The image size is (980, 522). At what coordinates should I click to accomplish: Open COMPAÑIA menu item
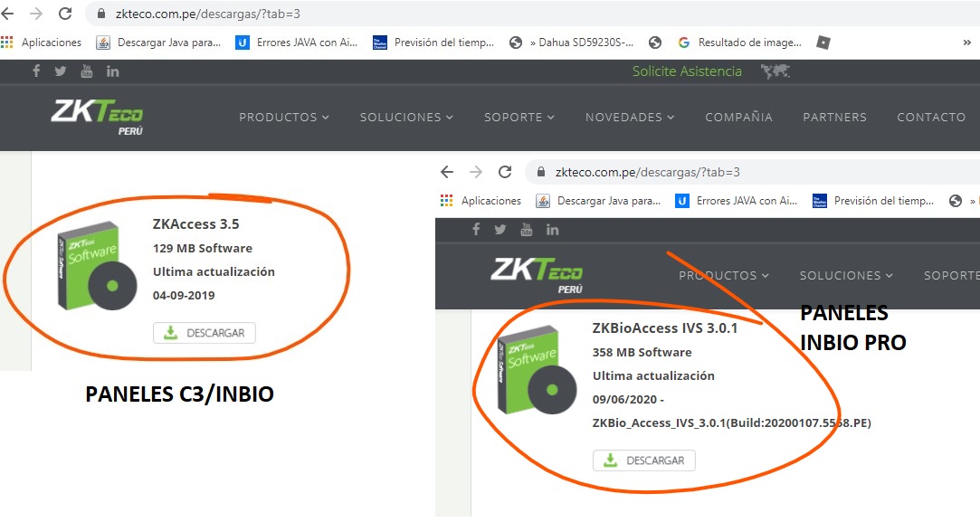(x=738, y=117)
